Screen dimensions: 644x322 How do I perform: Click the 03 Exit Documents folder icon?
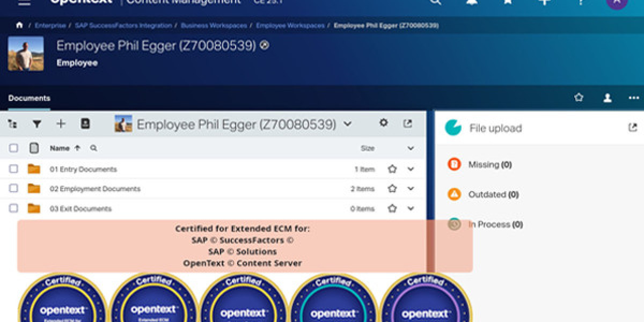tap(34, 208)
